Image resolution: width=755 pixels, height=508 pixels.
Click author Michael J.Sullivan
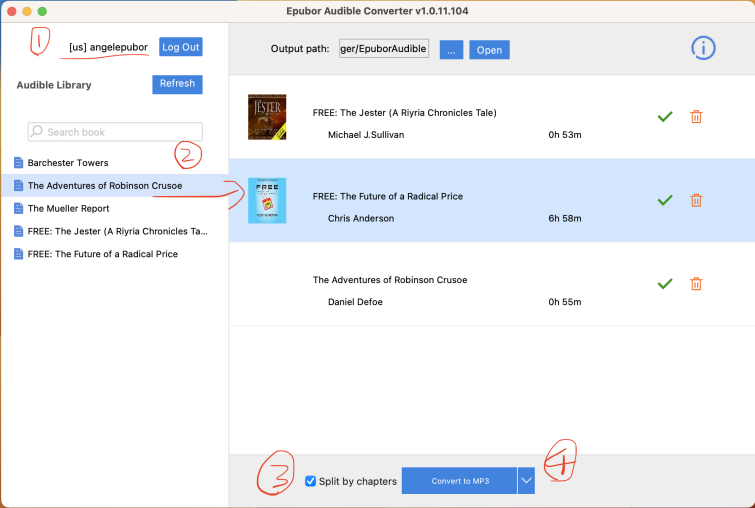[x=366, y=135]
